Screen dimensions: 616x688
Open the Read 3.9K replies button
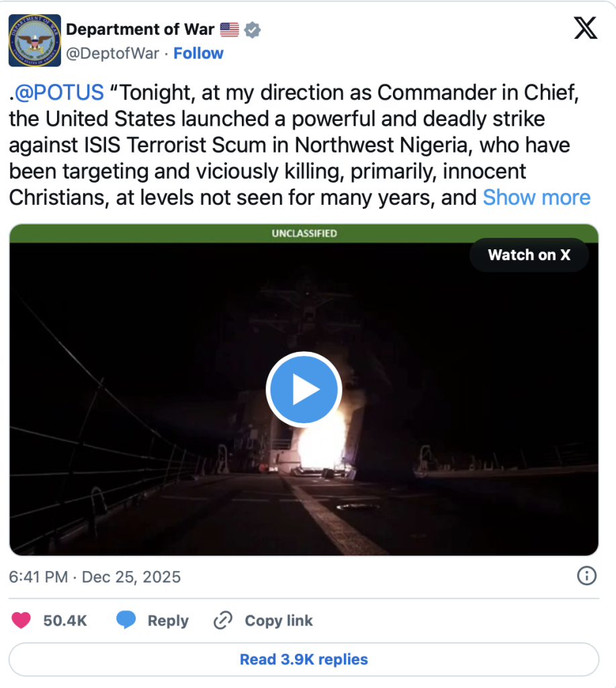[x=304, y=659]
